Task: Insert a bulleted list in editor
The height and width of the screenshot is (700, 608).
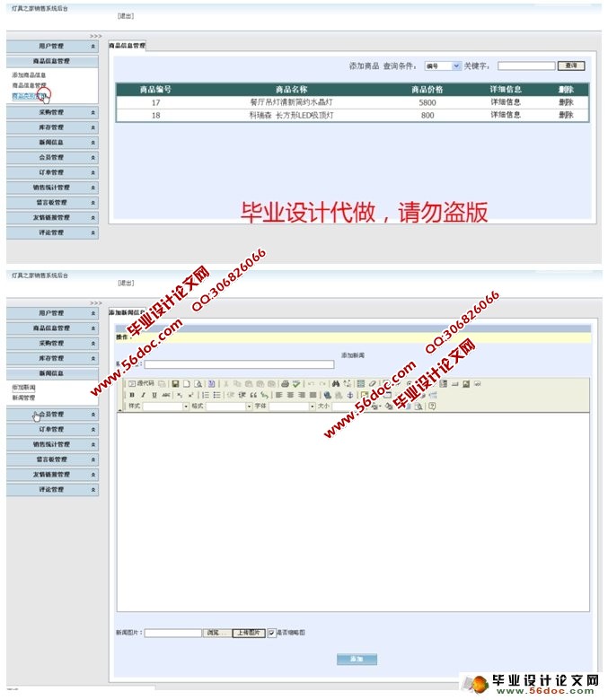Action: [216, 395]
